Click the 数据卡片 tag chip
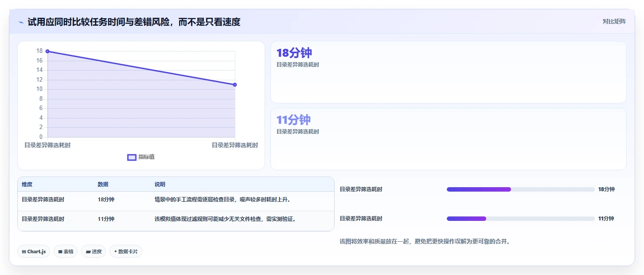This screenshot has height=275, width=644. coord(126,251)
